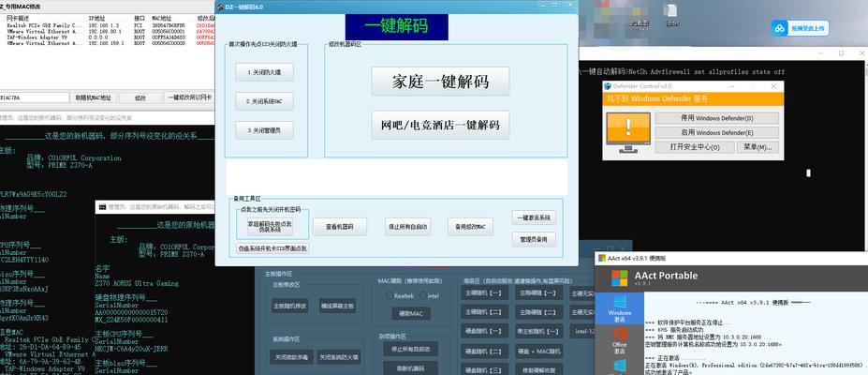Viewport: 868px width, 375px height.
Task: Click 关闭微软杀毒 button
Action: (292, 357)
